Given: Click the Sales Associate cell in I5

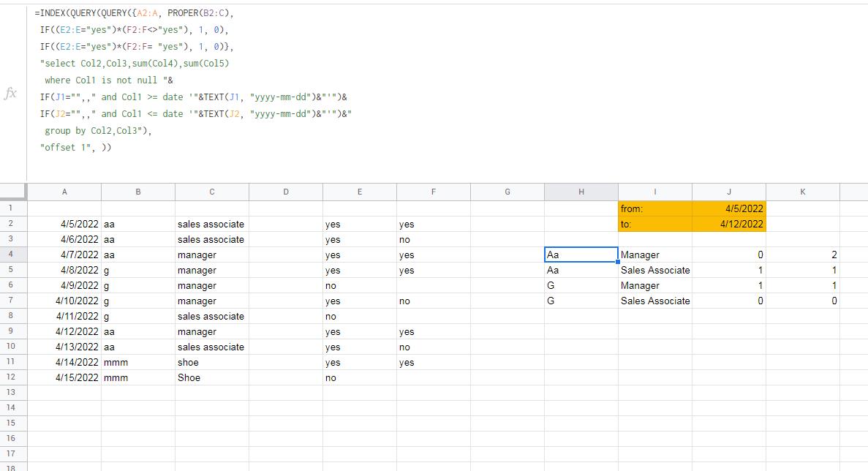Looking at the screenshot, I should [655, 270].
